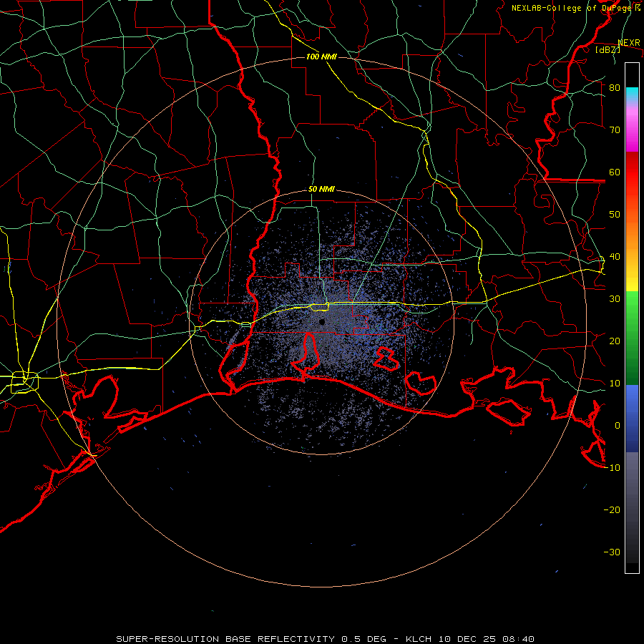Click the dBZ units label
The image size is (644, 644).
(608, 50)
